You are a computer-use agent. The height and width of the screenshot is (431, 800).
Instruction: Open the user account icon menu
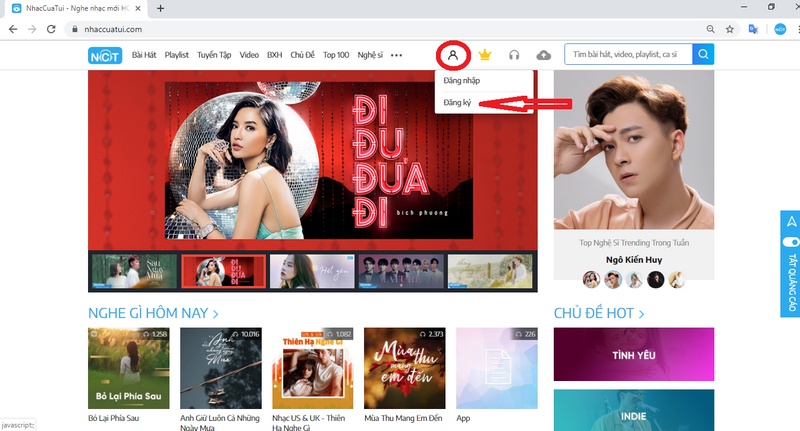tap(453, 55)
